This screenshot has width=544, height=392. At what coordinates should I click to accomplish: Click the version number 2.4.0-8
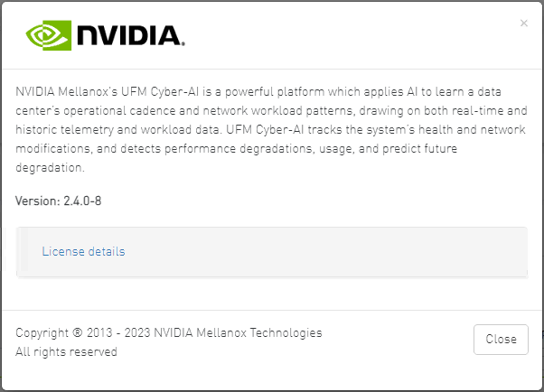coord(81,201)
